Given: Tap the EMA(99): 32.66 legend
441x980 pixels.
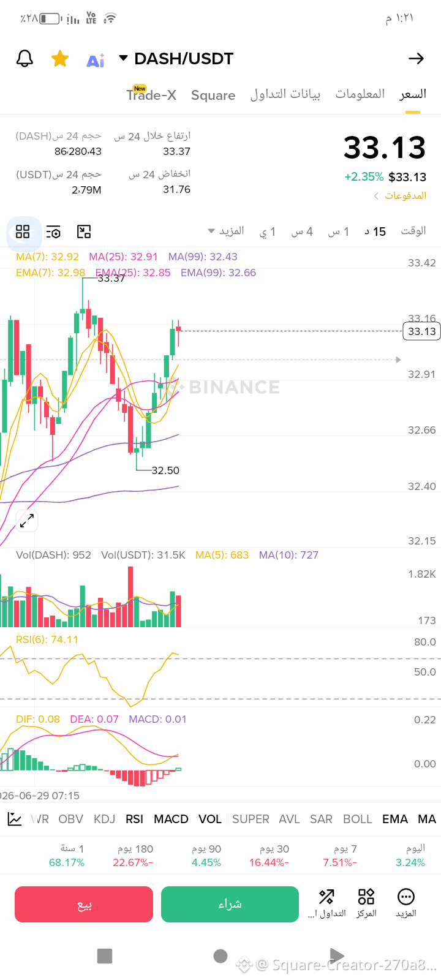Looking at the screenshot, I should pos(219,273).
